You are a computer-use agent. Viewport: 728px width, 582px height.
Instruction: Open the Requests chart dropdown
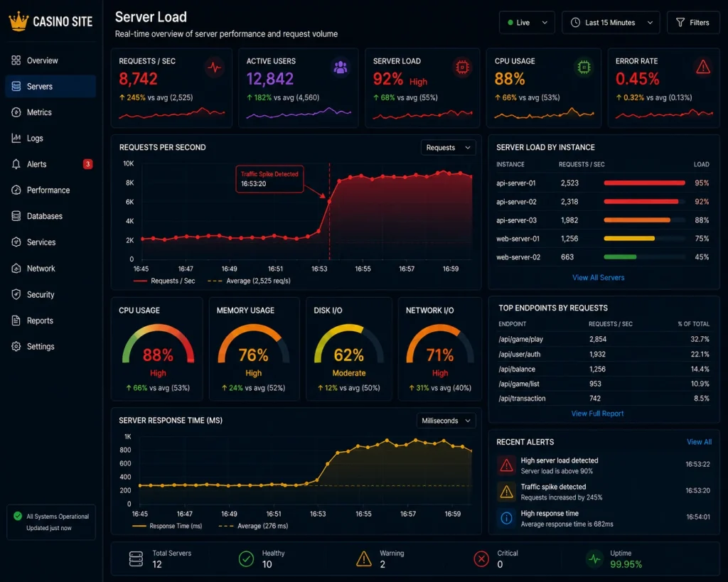tap(448, 148)
